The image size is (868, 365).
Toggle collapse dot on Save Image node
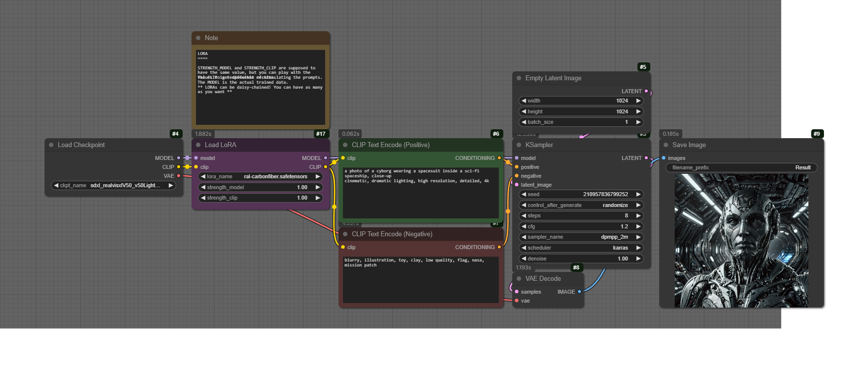pos(666,145)
